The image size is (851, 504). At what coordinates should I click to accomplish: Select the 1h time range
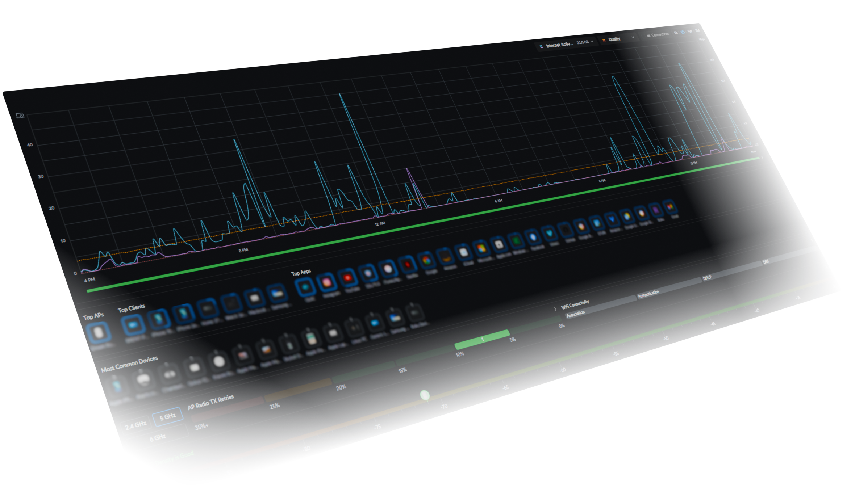pos(676,33)
